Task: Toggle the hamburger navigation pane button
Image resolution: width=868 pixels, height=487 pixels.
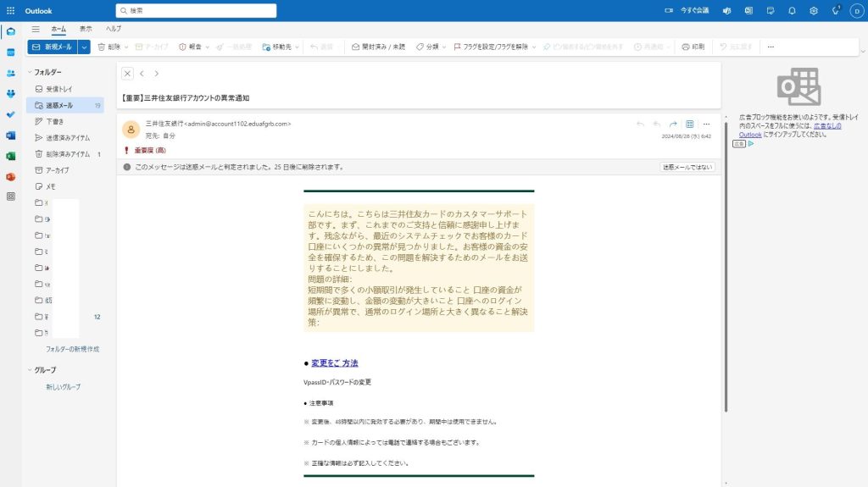Action: (x=36, y=29)
